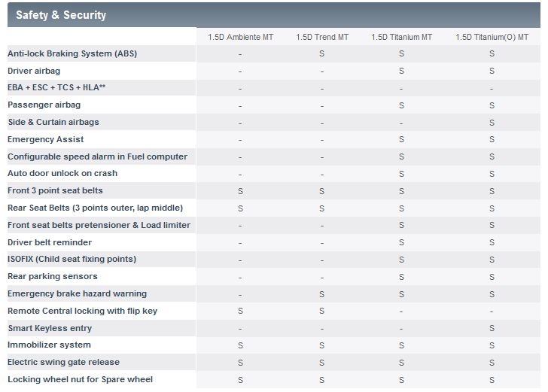Click Configurable speed alarm in Fuel computer

click(x=97, y=156)
